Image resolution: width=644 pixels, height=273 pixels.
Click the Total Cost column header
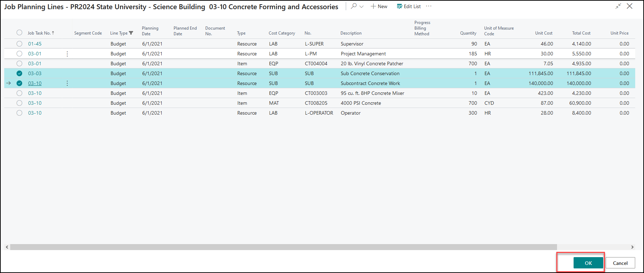[581, 33]
